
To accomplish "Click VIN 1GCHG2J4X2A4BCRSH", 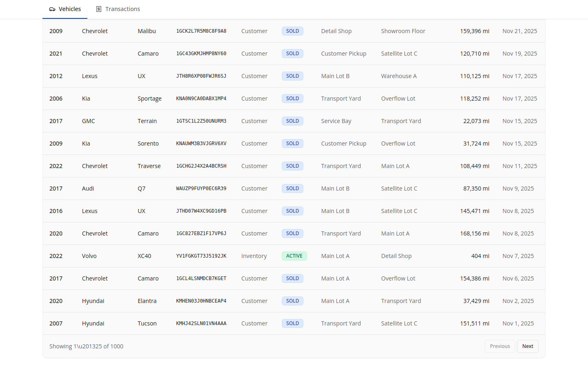I will click(201, 166).
